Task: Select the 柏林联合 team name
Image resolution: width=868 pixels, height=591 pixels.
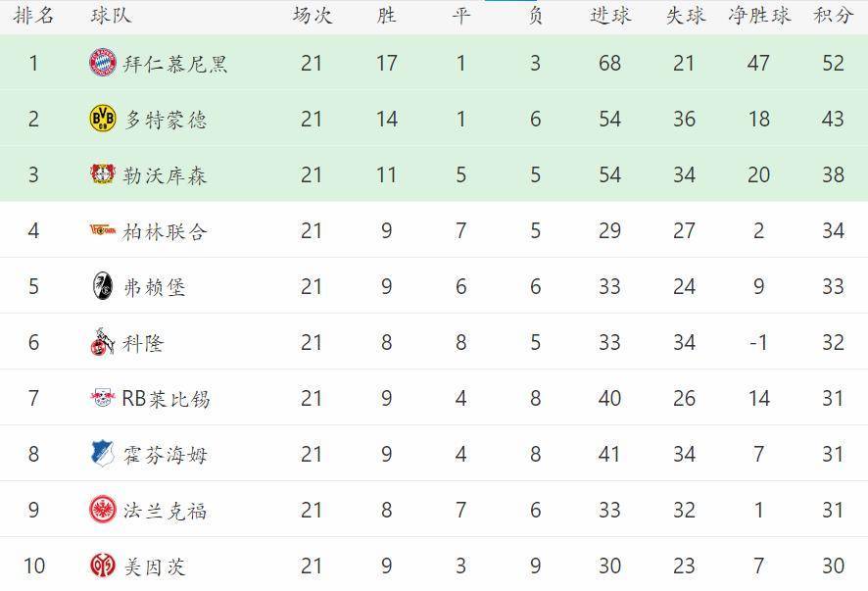Action: click(165, 231)
